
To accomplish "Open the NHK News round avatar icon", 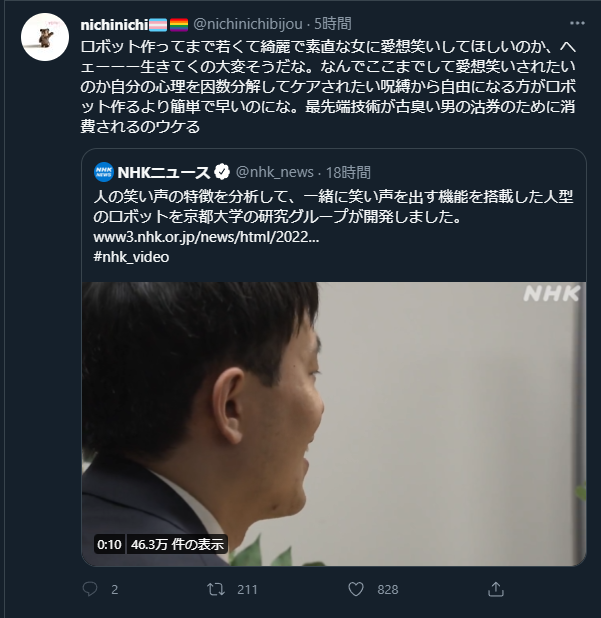I will (104, 172).
